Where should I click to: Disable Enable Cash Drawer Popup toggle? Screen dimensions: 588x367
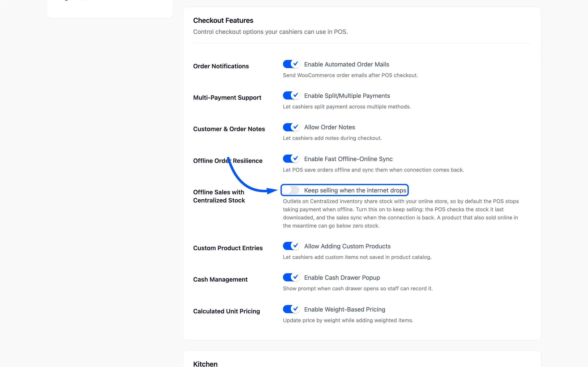(291, 277)
